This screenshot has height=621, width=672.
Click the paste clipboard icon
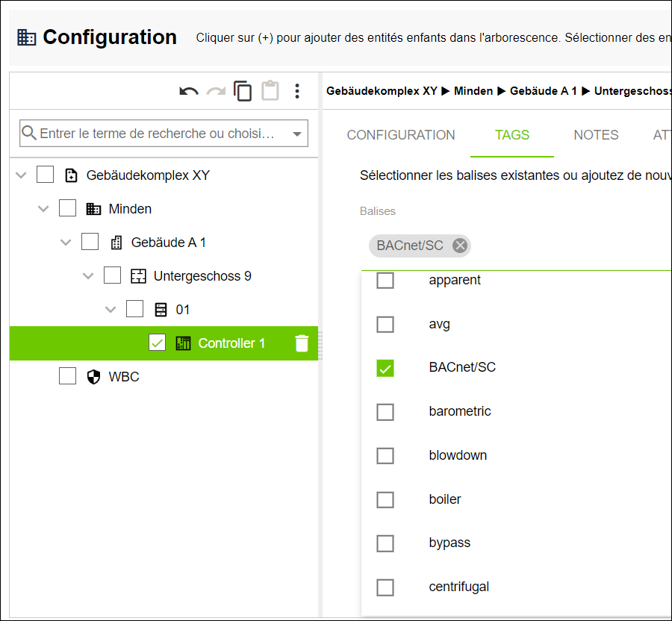click(x=270, y=90)
